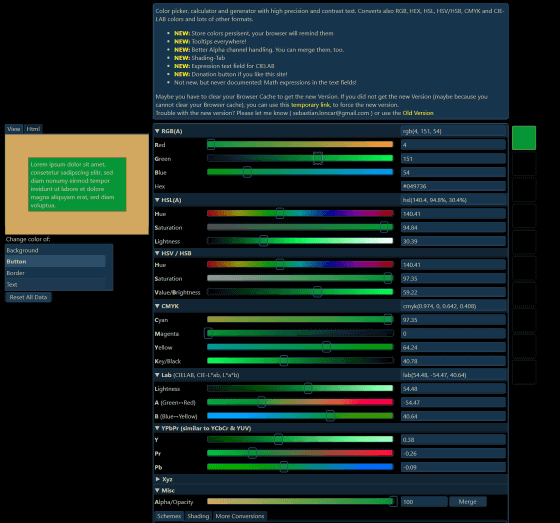Click the HSL Hue slider
The width and height of the screenshot is (560, 523).
point(300,214)
